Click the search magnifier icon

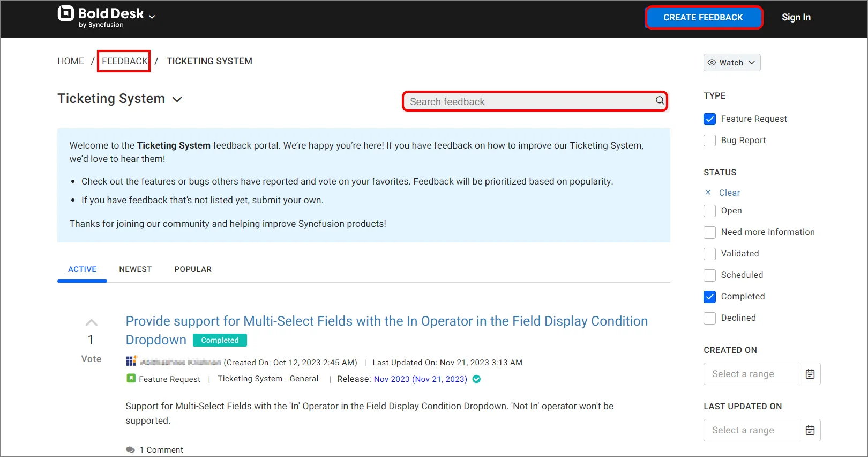[x=660, y=101]
